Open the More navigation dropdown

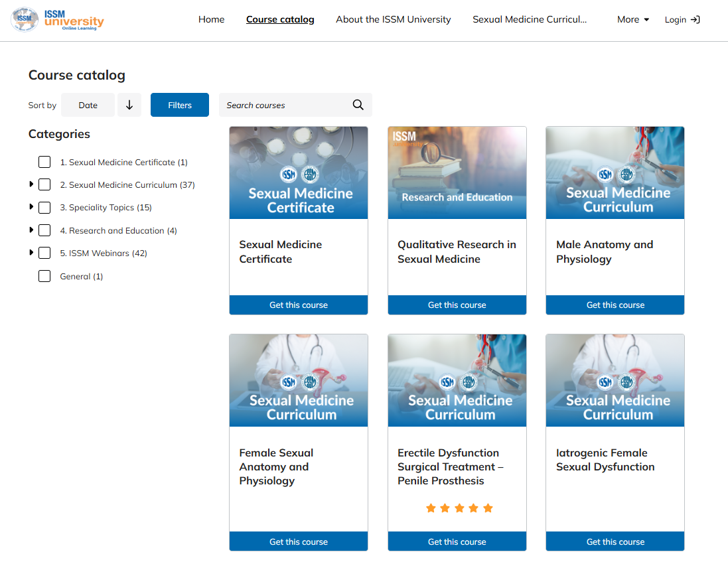click(x=633, y=19)
